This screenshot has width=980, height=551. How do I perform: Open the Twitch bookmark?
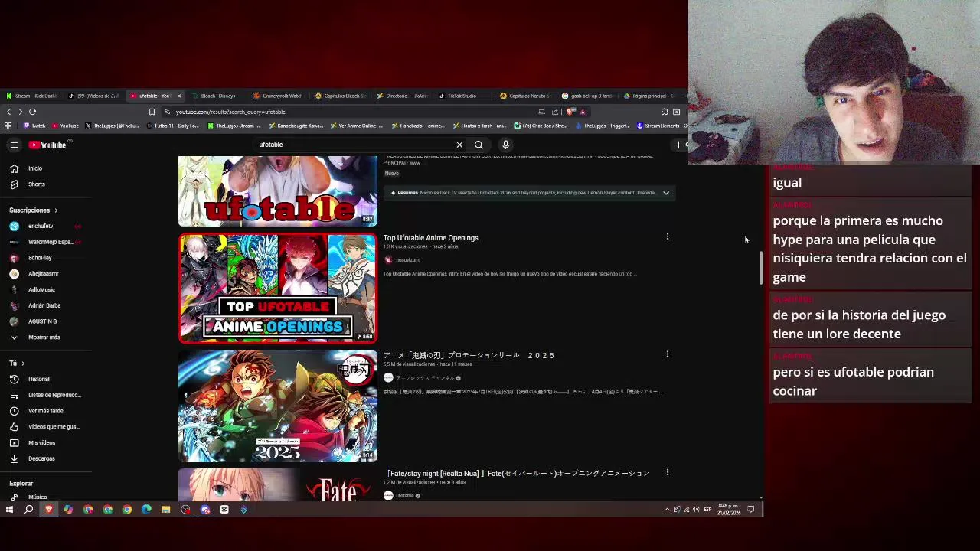tap(34, 126)
